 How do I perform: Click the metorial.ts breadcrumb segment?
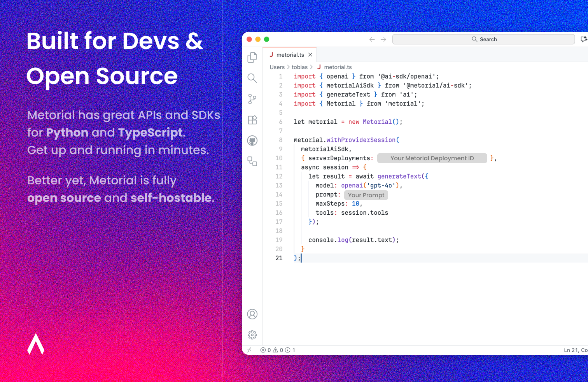tap(338, 67)
